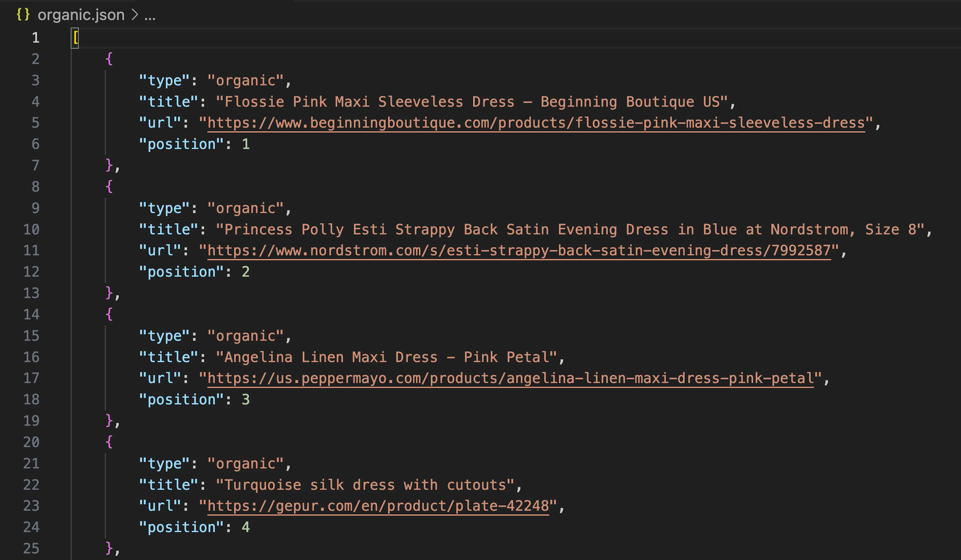Click the JSON braces file icon in breadcrumb
Screen dimensions: 961x560
pyautogui.click(x=23, y=15)
